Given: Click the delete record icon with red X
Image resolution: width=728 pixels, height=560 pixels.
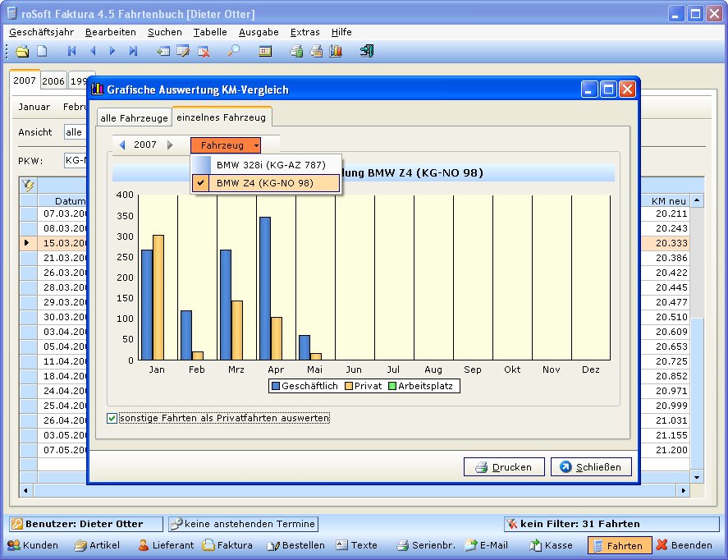Looking at the screenshot, I should (x=203, y=51).
